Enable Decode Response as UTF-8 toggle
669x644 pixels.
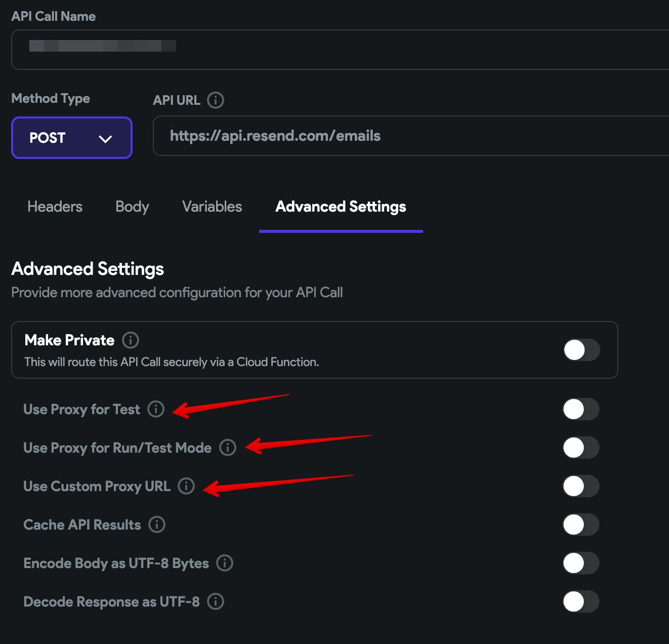(581, 601)
